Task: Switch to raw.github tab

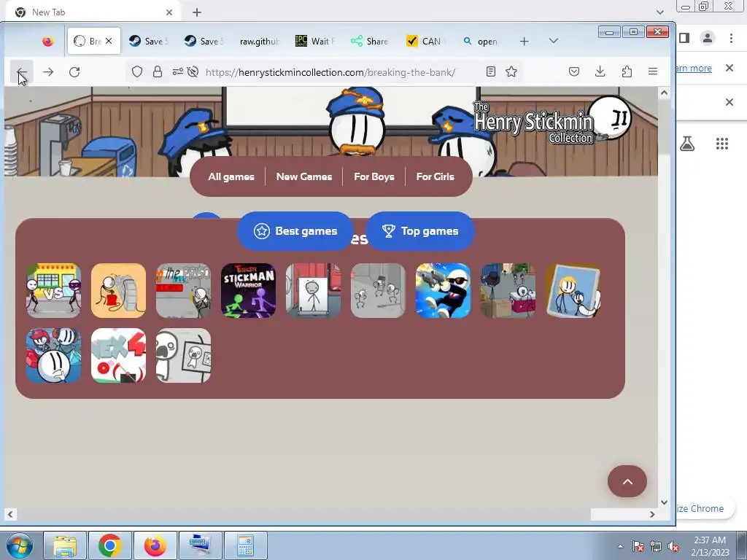Action: [x=259, y=42]
